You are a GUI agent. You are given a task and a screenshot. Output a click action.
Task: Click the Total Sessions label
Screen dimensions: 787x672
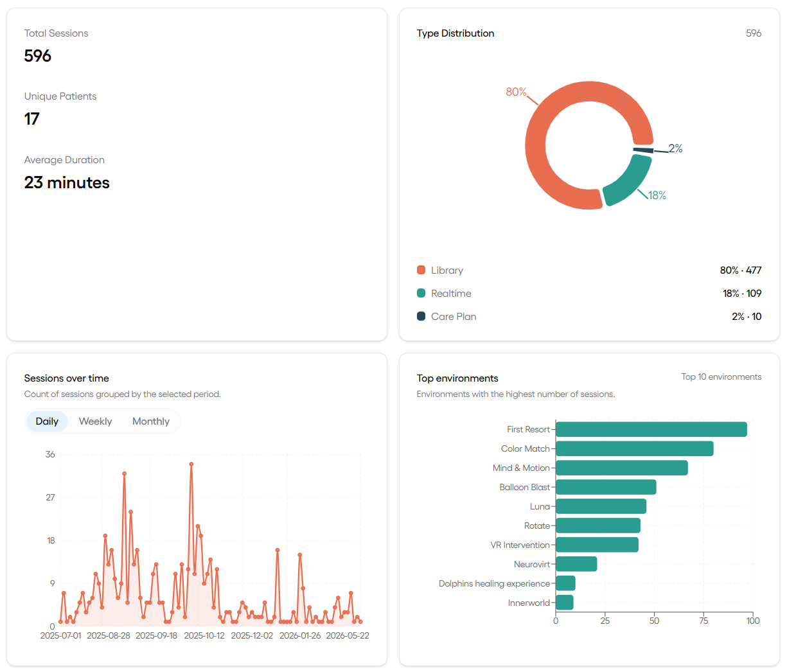[x=57, y=33]
